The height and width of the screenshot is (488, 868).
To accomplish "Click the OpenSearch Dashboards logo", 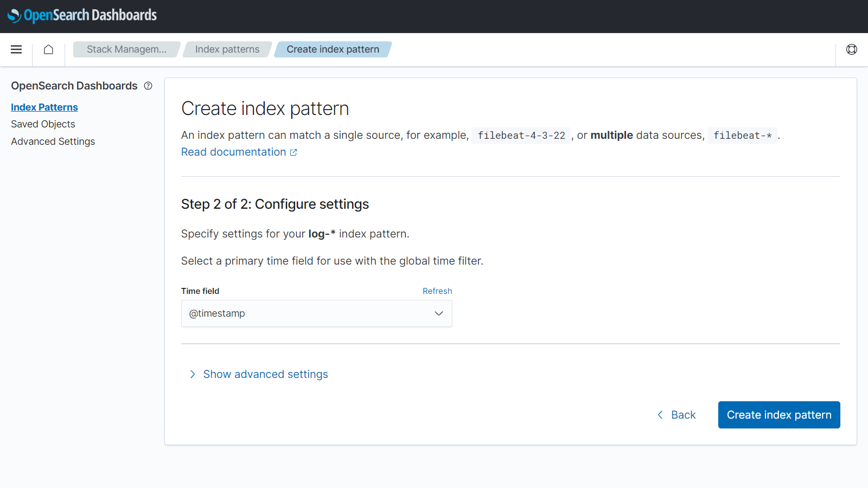I will [x=82, y=15].
